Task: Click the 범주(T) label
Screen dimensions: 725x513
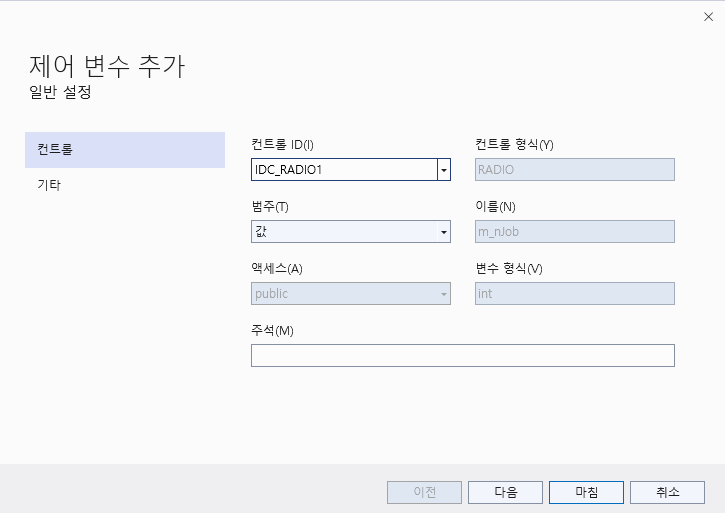Action: [270, 207]
